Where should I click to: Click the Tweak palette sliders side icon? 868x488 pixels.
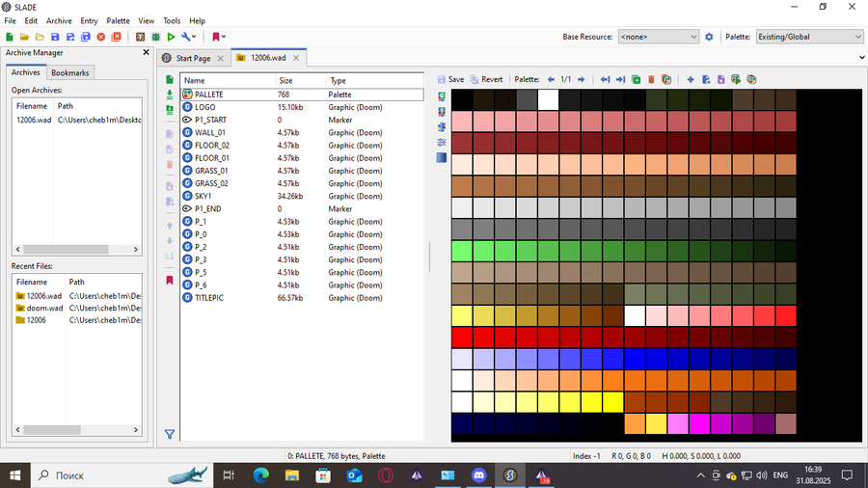[x=441, y=142]
